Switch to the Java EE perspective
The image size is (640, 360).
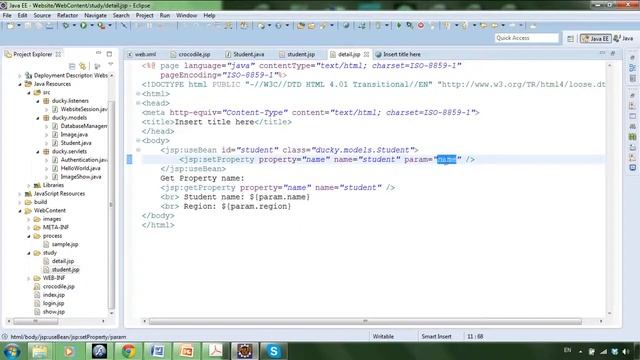[x=596, y=38]
